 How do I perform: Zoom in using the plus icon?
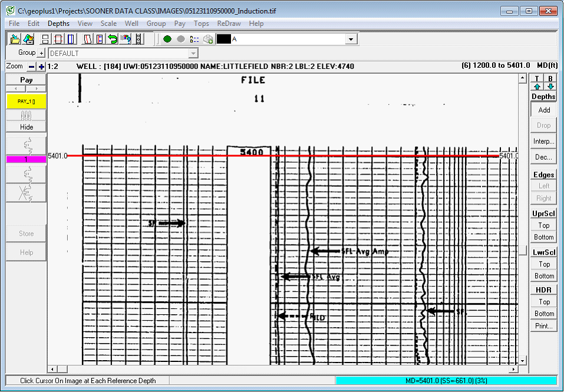pyautogui.click(x=40, y=67)
